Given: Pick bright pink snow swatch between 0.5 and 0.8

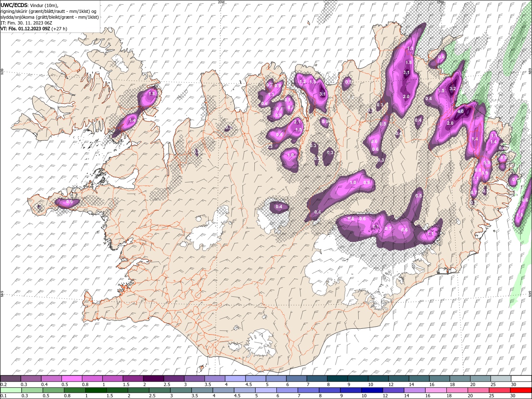Looking at the screenshot, I should [72, 379].
